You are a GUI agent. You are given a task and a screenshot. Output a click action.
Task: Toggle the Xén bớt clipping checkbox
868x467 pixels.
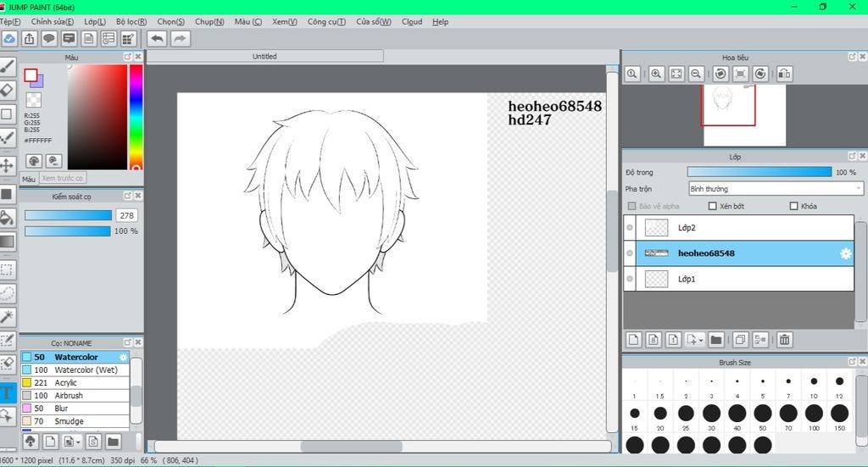[712, 206]
